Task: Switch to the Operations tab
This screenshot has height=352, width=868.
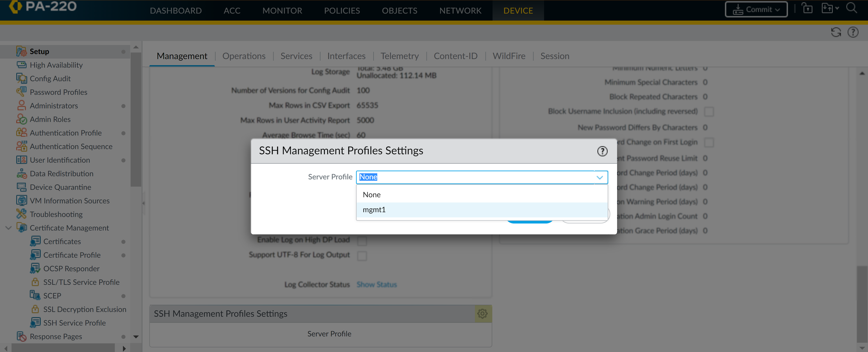Action: (244, 56)
